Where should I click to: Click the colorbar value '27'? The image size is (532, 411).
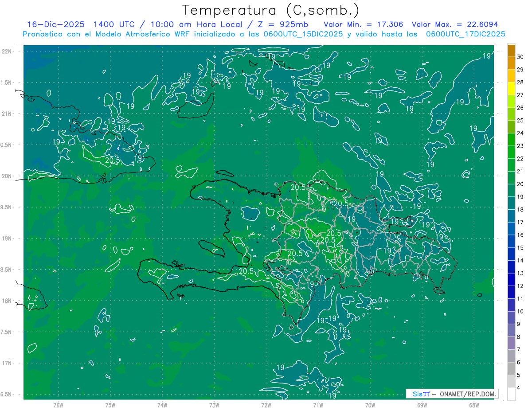[520, 95]
